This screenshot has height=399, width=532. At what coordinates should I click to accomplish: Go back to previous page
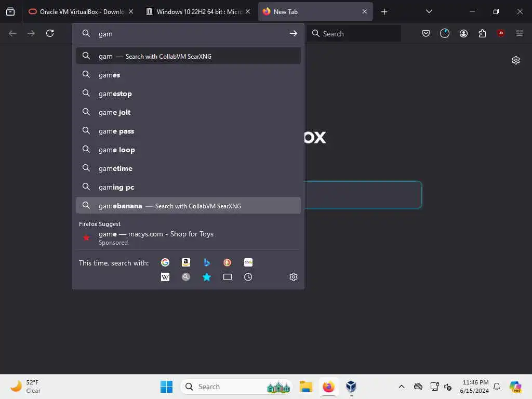coord(12,33)
